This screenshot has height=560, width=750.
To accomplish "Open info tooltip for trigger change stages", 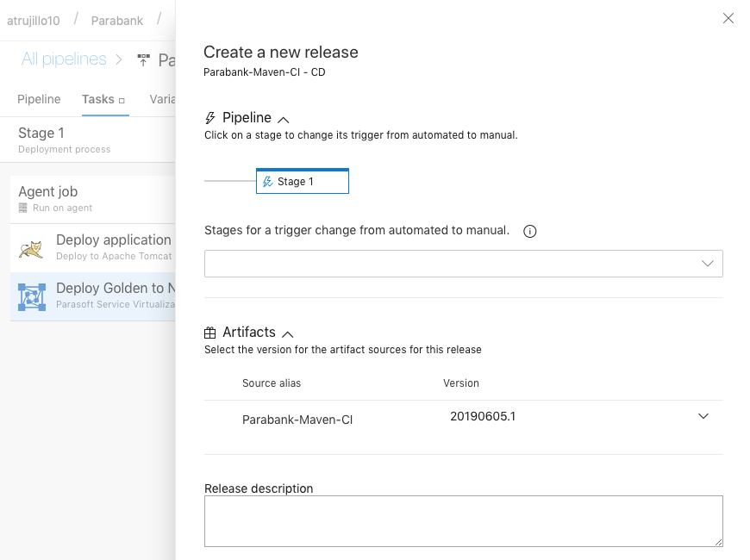I will click(x=529, y=232).
